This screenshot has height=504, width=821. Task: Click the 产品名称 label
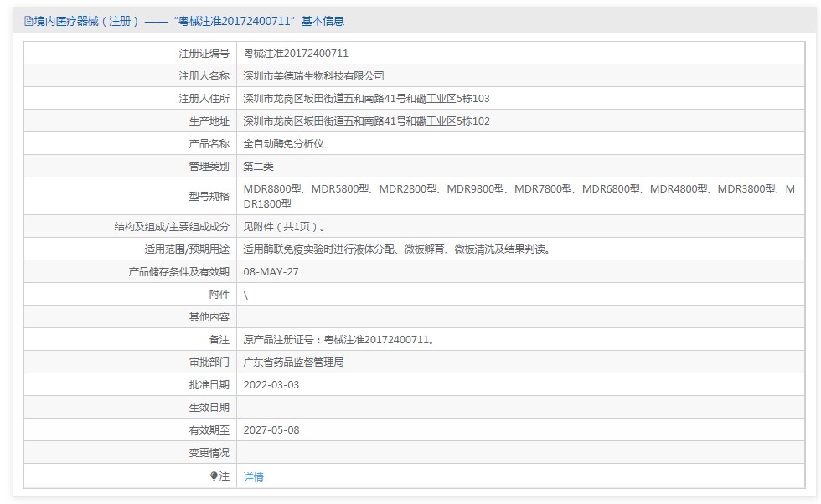pyautogui.click(x=209, y=143)
